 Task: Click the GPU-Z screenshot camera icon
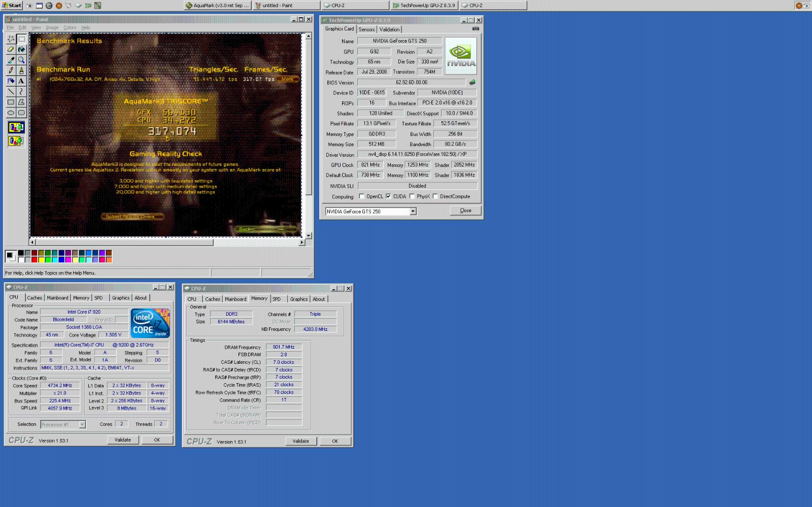[476, 29]
